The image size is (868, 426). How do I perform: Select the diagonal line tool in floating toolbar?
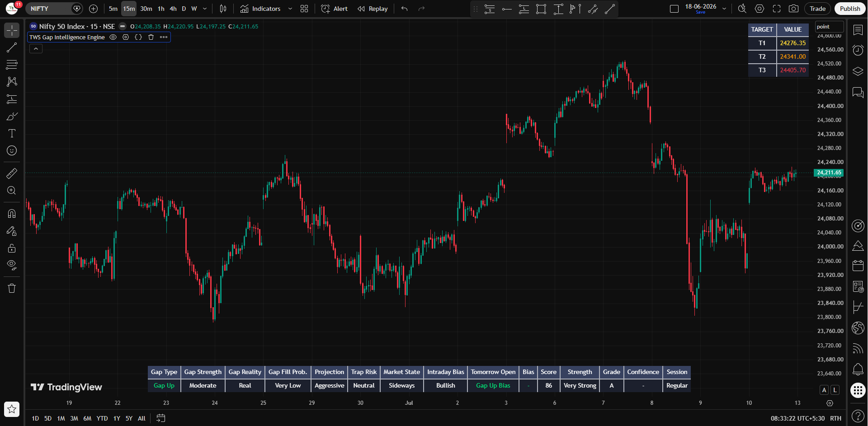point(610,9)
